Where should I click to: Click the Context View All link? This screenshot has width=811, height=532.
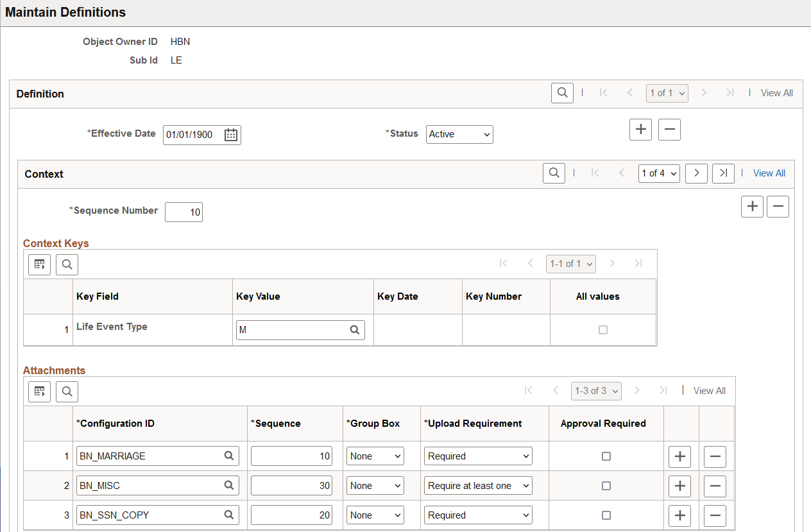pos(769,173)
